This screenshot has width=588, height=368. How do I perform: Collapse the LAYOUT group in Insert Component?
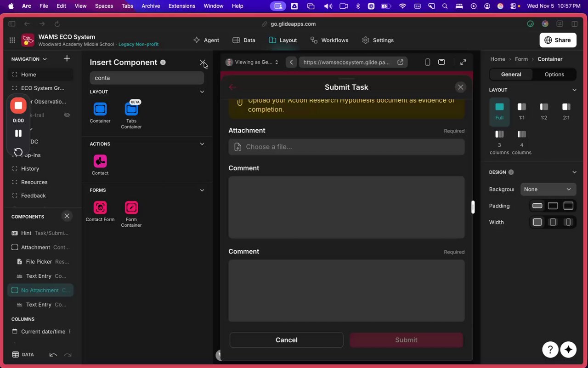pyautogui.click(x=202, y=92)
